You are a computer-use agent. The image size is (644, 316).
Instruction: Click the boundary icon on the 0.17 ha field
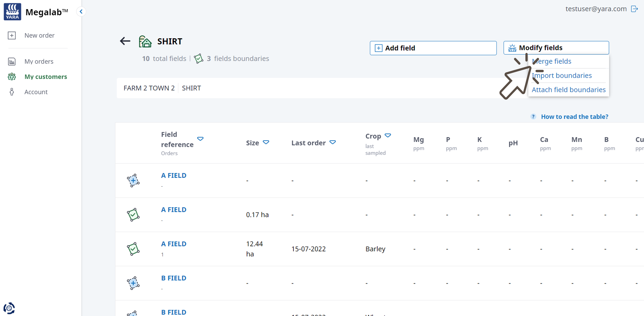[133, 215]
